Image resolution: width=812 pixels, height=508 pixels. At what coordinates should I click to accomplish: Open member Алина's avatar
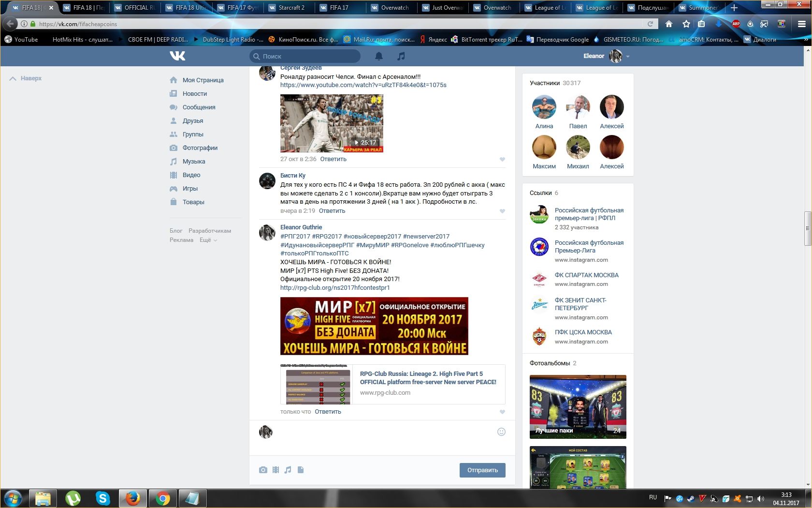tap(544, 107)
